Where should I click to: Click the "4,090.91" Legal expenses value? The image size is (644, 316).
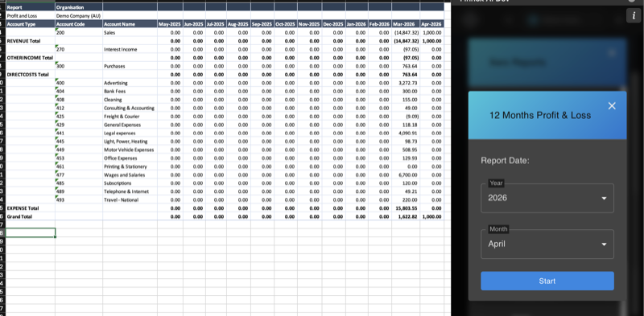406,133
